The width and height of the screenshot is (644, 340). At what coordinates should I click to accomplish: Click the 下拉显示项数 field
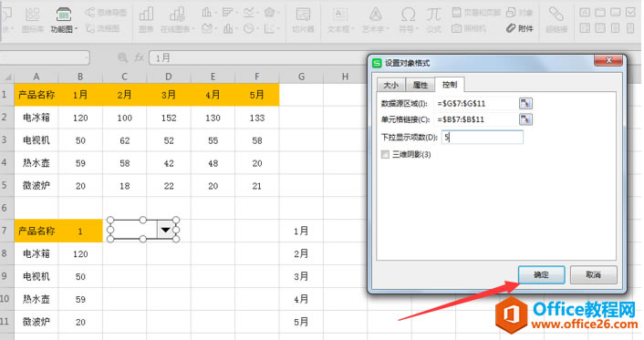click(483, 137)
